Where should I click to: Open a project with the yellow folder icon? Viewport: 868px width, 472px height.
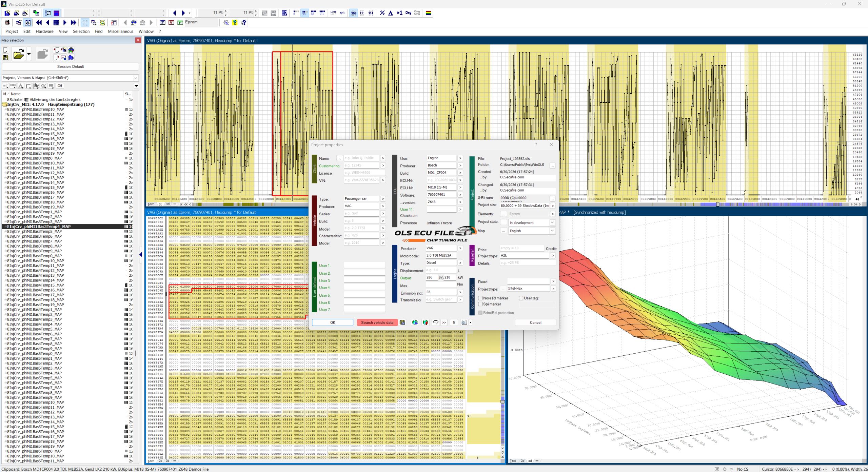click(x=18, y=54)
